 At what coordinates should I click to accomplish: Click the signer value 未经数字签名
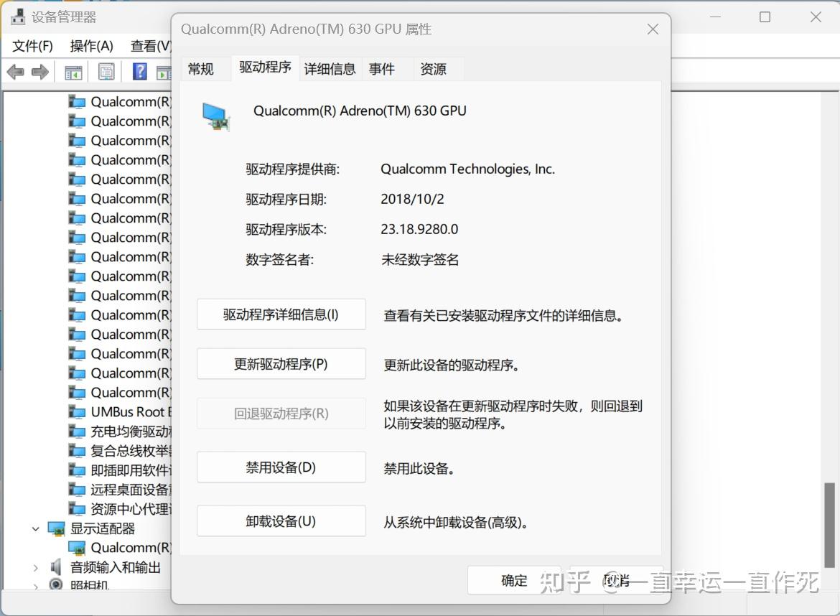click(x=420, y=260)
